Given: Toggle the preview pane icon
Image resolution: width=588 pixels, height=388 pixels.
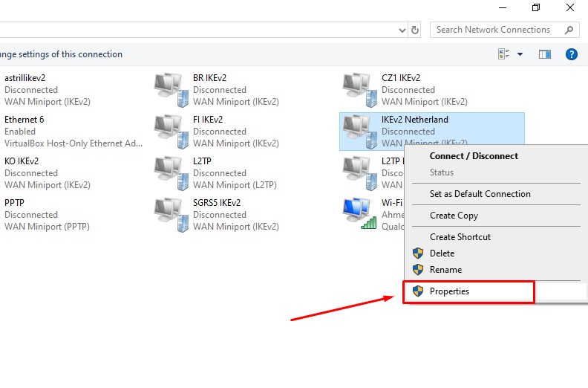Looking at the screenshot, I should click(x=545, y=54).
